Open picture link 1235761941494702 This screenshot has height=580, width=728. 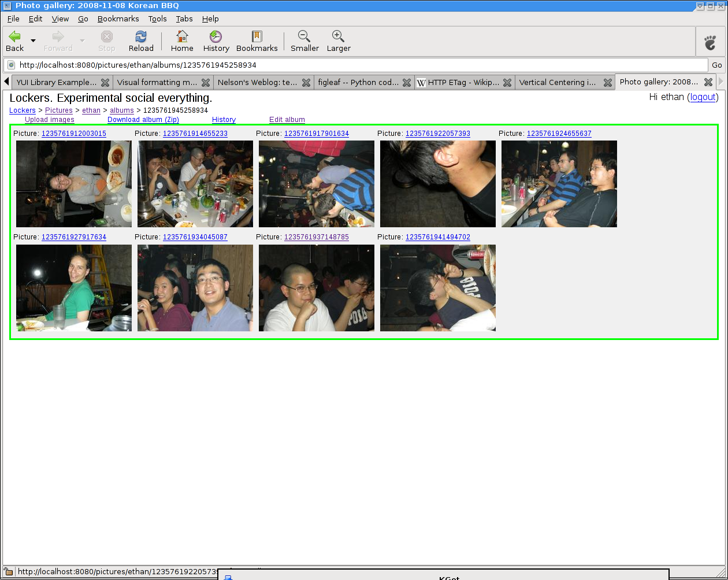point(438,237)
